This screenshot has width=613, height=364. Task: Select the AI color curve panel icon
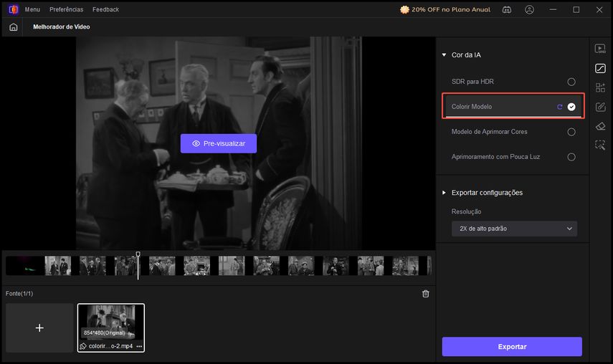point(600,68)
